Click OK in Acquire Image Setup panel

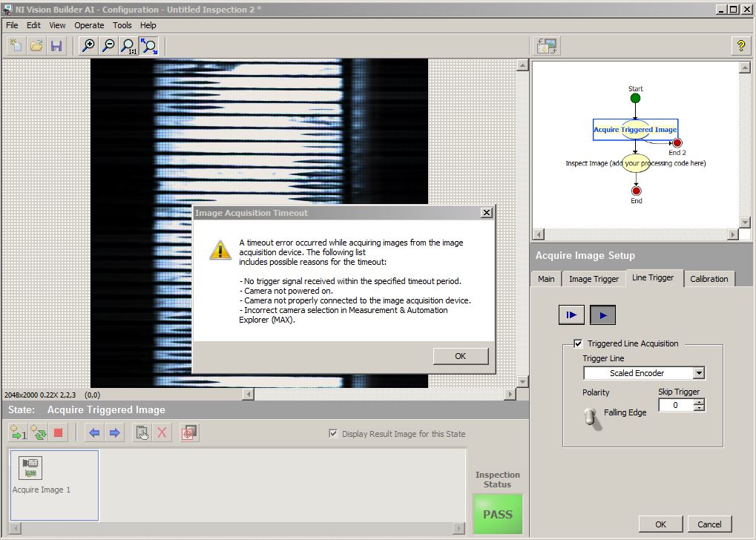click(x=660, y=524)
